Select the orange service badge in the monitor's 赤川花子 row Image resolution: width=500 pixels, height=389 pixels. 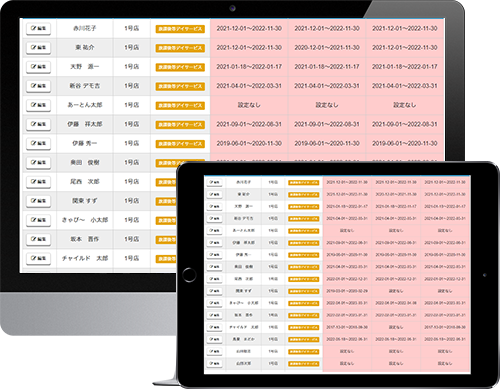pos(180,29)
